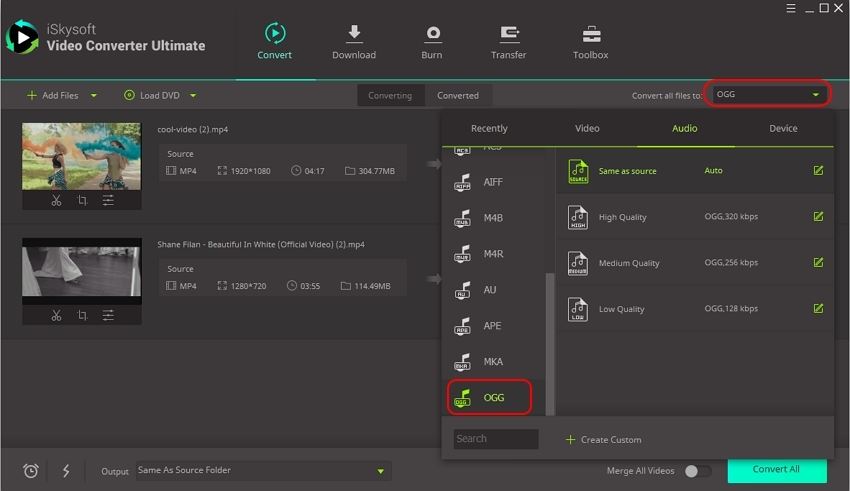This screenshot has width=850, height=491.
Task: Switch to the Converting list
Action: point(390,96)
